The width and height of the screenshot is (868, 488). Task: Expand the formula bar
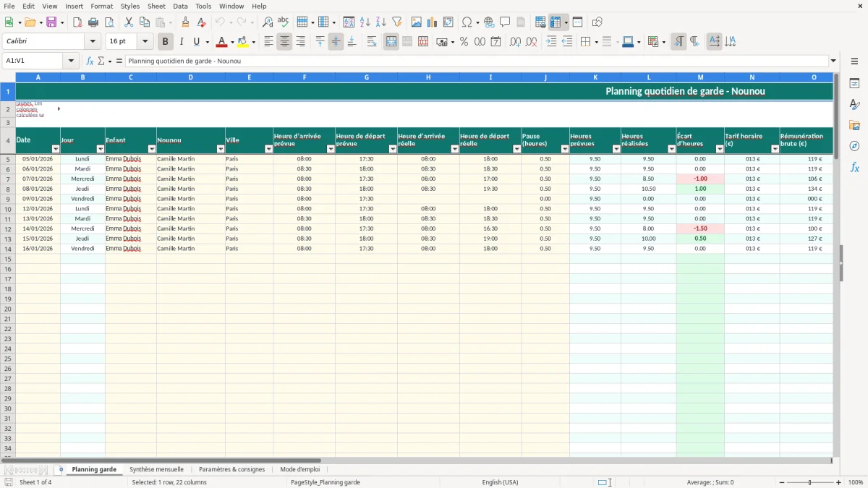(x=833, y=61)
